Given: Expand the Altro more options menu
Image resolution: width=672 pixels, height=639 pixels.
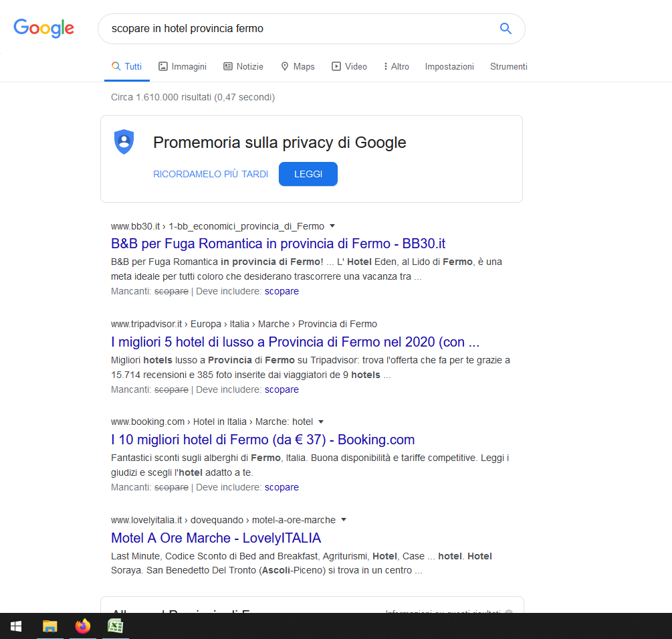Looking at the screenshot, I should tap(397, 66).
